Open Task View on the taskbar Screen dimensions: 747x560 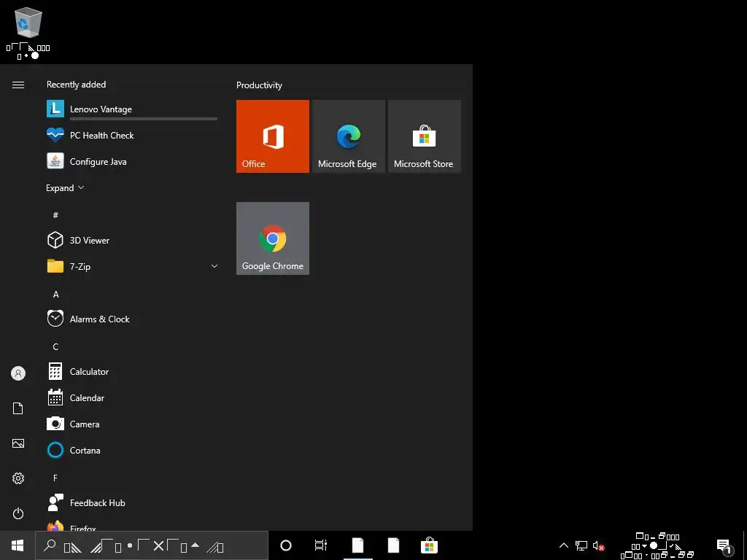click(x=321, y=545)
